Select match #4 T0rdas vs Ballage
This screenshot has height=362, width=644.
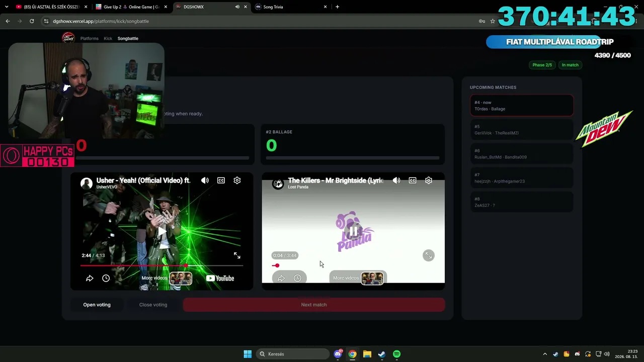click(x=522, y=106)
